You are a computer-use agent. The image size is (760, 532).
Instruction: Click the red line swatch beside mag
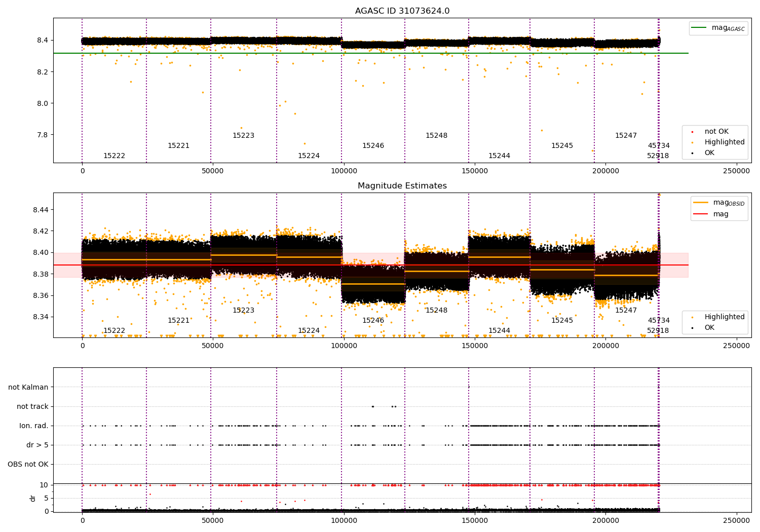pos(701,214)
